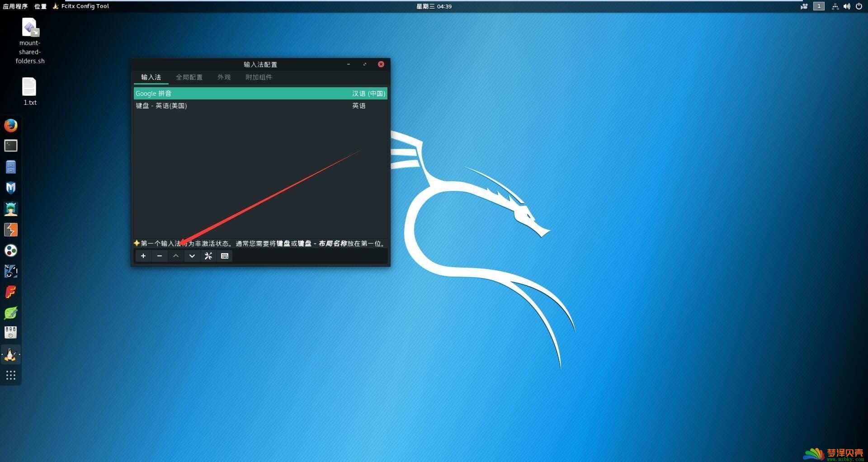Launch Metasploit shield icon in dock
This screenshot has height=462, width=868.
[x=11, y=188]
